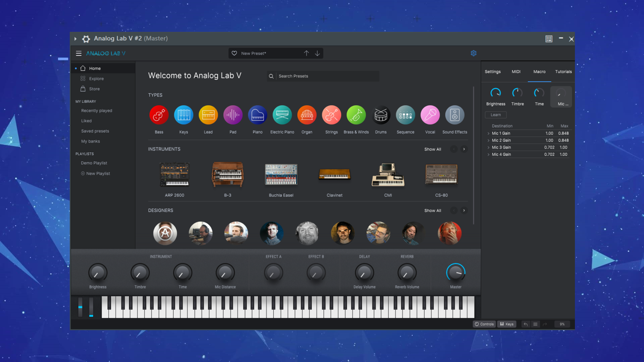Click the Learn button in Macro panel
Screen dimensions: 644x362
495,115
